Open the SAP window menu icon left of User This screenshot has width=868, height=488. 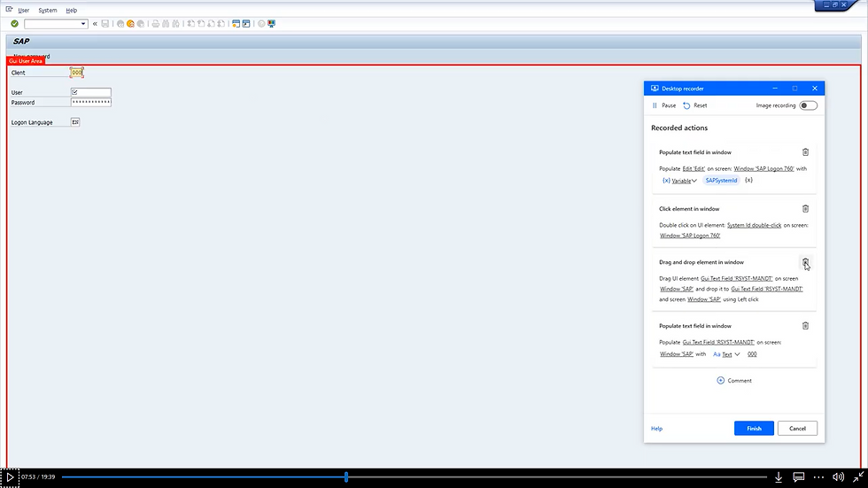pos(9,10)
